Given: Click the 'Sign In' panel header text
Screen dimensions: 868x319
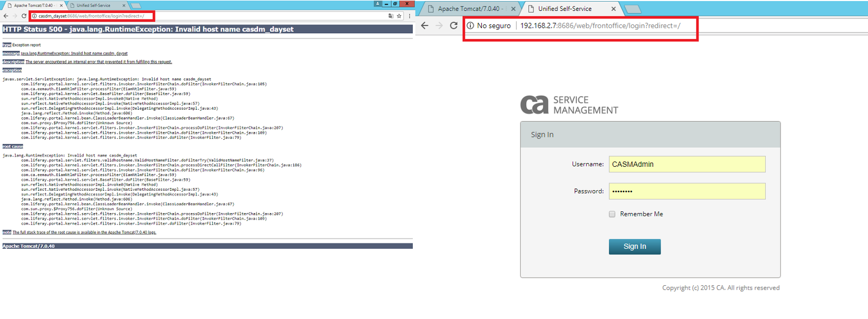Looking at the screenshot, I should pos(542,135).
